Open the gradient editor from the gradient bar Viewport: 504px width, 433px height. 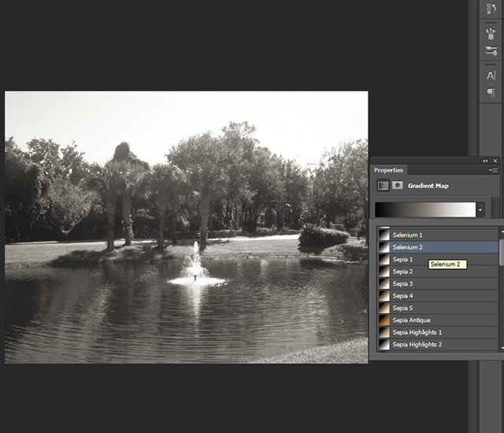[x=425, y=210]
